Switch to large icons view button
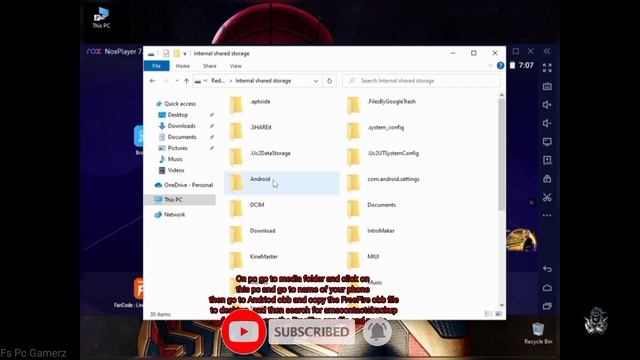The image size is (640, 360). tap(499, 314)
